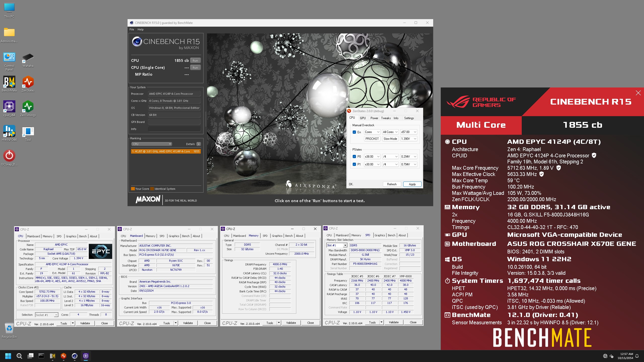
Task: Click the Slow Mode button in ZenStates
Action: pyautogui.click(x=390, y=139)
